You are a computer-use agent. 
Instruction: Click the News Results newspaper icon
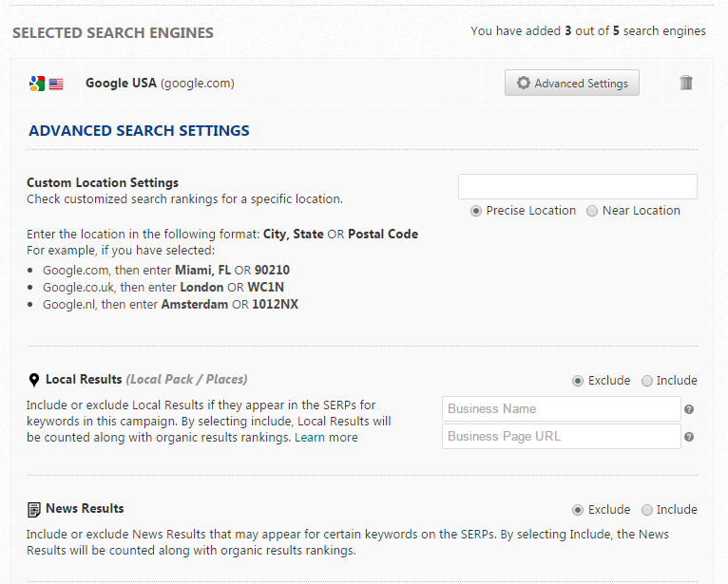(34, 509)
